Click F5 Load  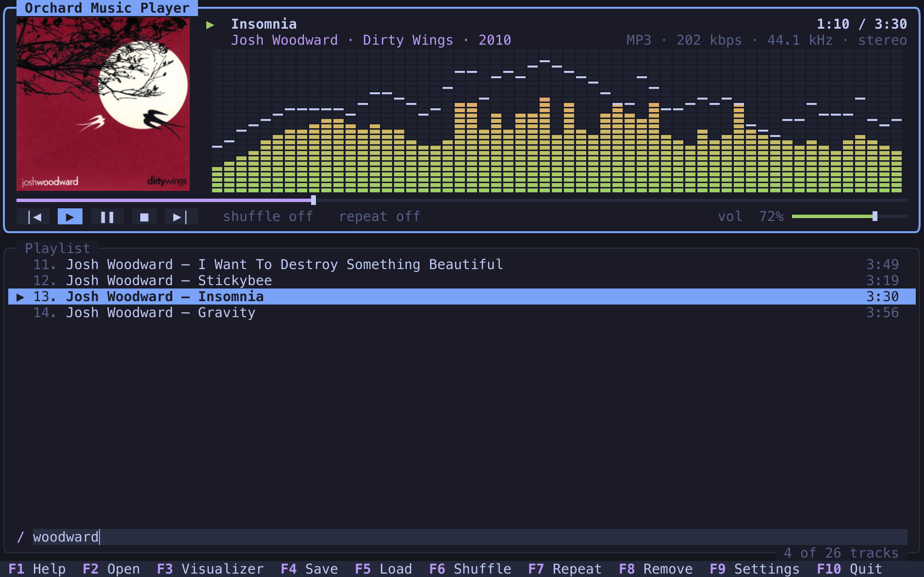point(383,569)
